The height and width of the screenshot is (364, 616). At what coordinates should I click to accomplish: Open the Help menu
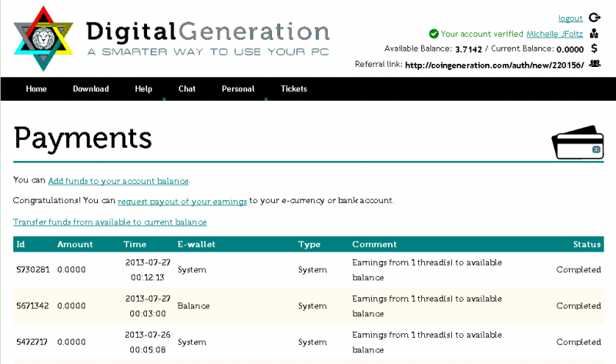coord(143,89)
